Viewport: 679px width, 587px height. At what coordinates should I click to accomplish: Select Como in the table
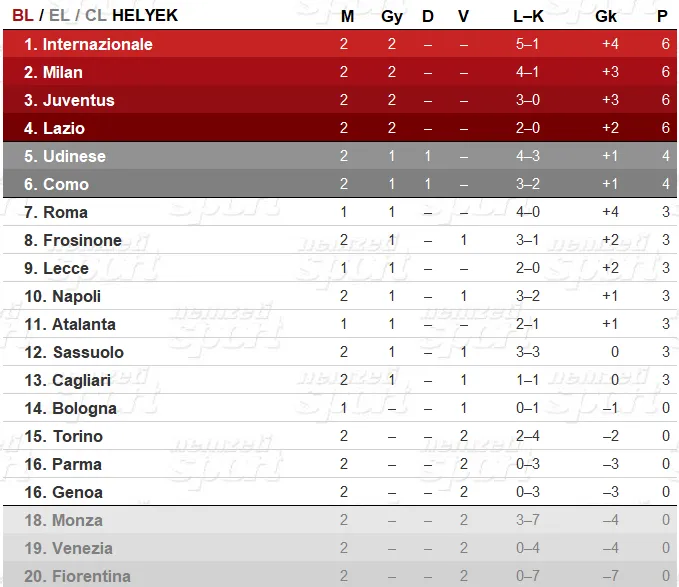pos(66,184)
